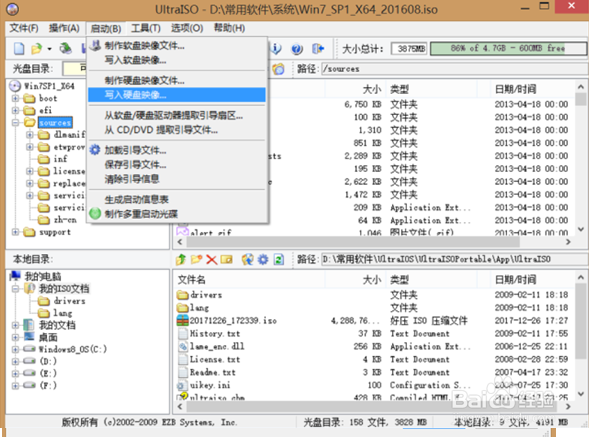The image size is (589, 439).
Task: Select 桌面 in local tree
Action: point(48,337)
